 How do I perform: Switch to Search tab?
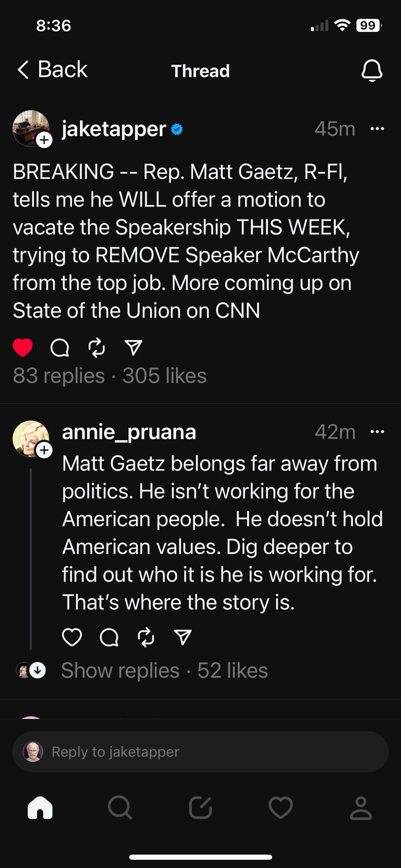[120, 808]
